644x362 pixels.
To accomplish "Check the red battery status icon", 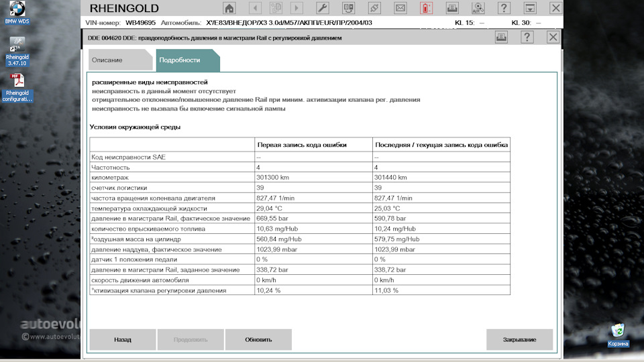I will pyautogui.click(x=426, y=8).
